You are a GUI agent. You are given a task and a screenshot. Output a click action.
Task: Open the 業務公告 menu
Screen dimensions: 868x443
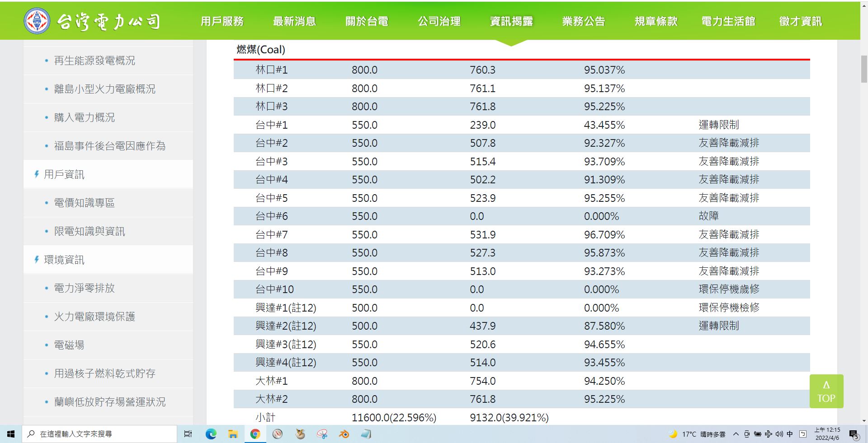pos(584,21)
